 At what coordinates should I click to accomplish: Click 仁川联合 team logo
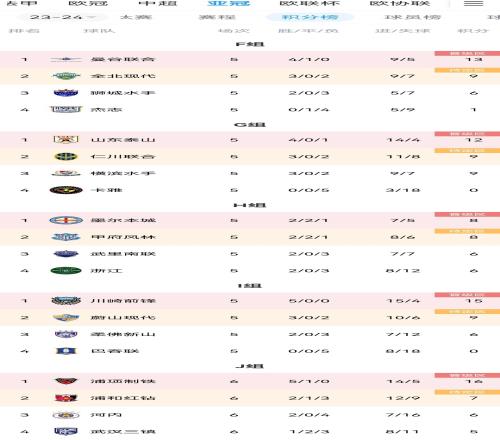(66, 156)
